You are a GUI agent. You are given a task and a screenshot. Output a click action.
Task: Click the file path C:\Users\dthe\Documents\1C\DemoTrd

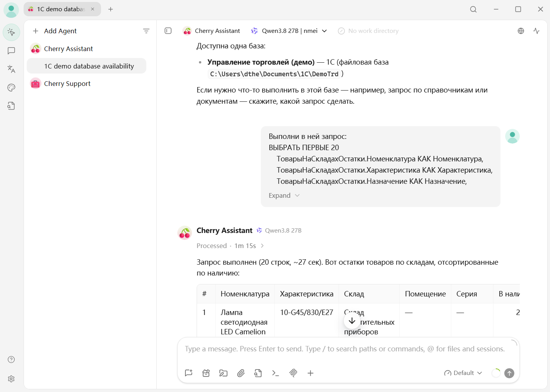[274, 74]
